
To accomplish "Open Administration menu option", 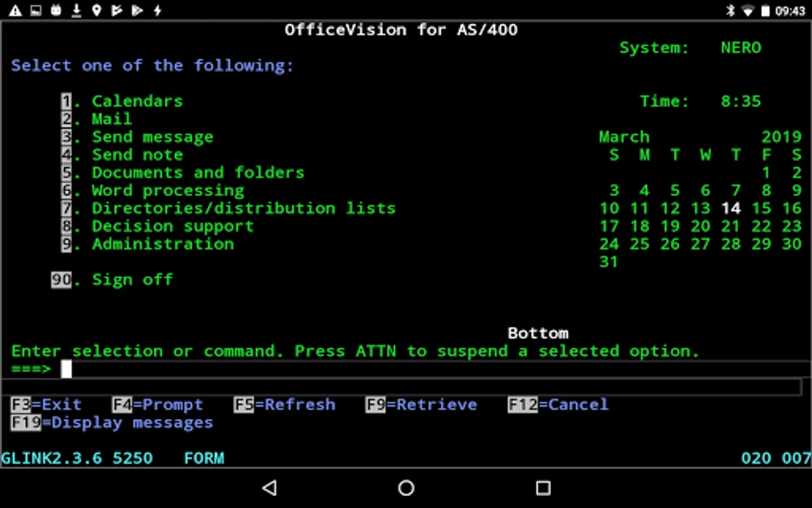I will click(147, 244).
